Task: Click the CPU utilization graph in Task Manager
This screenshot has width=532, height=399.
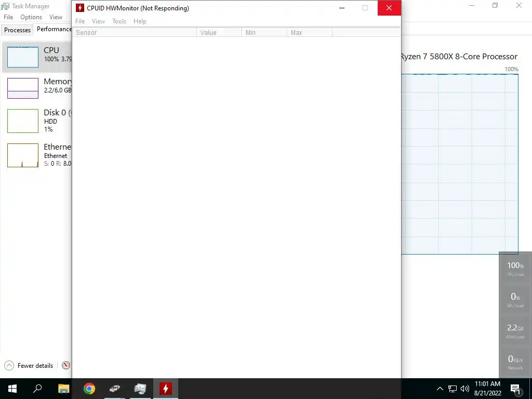Action: (x=459, y=164)
